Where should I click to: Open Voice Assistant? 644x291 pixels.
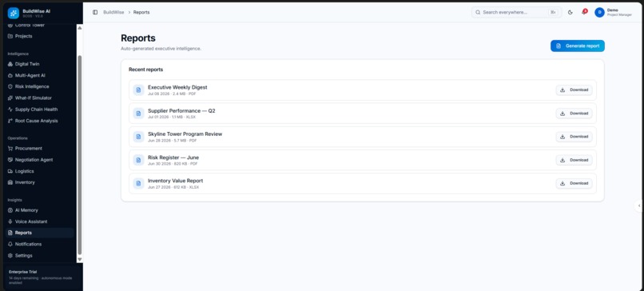[40, 221]
